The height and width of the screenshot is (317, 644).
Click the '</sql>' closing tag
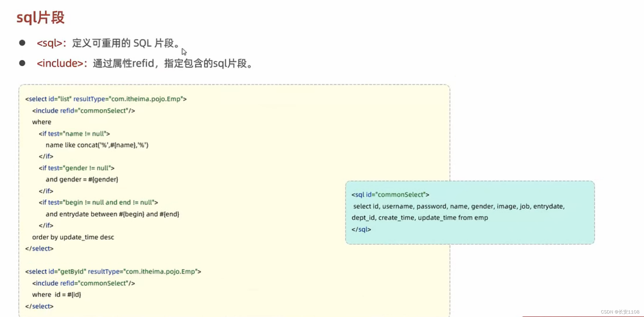[361, 229]
